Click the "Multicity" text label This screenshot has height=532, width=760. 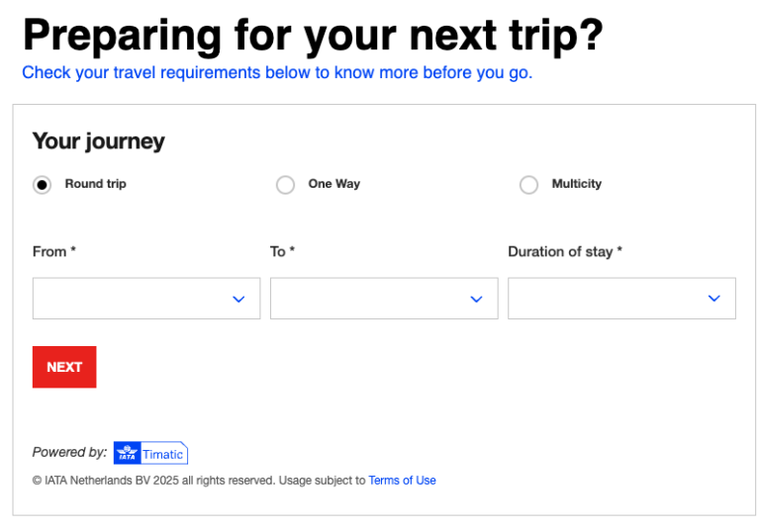click(576, 184)
